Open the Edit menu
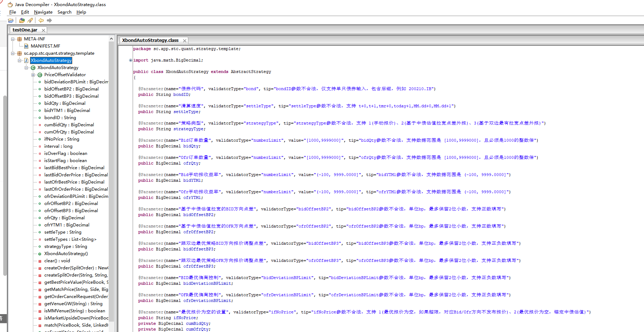Viewport: 644px width, 332px height. coord(25,12)
